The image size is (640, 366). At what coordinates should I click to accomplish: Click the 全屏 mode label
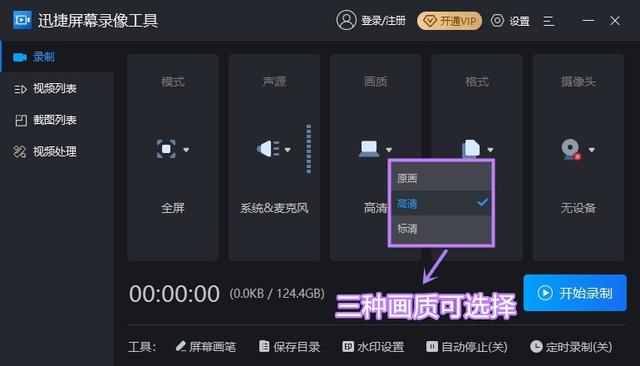pyautogui.click(x=173, y=208)
